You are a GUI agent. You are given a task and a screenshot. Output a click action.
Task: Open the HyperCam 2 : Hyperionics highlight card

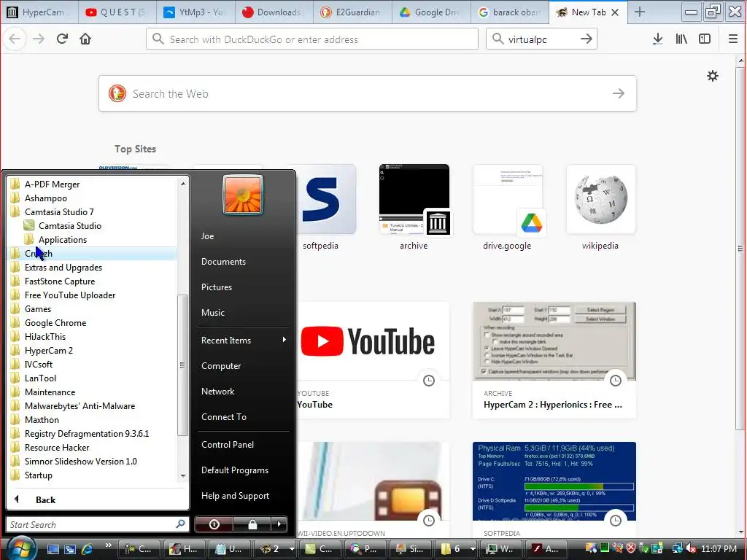tap(554, 360)
